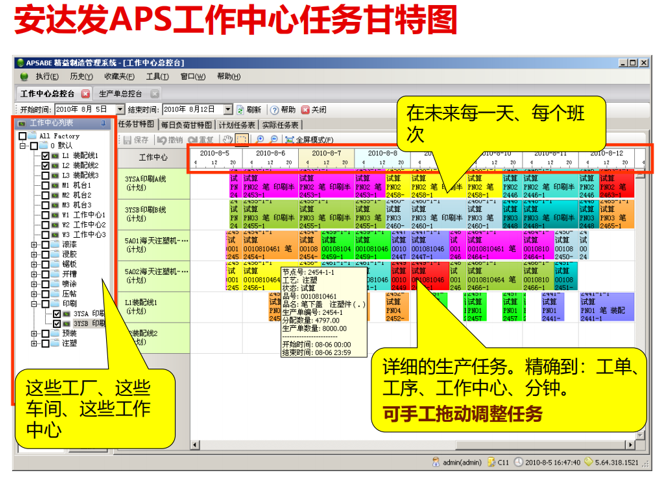Toggle the 0 默认 checkbox
This screenshot has width=661, height=477.
click(34, 146)
